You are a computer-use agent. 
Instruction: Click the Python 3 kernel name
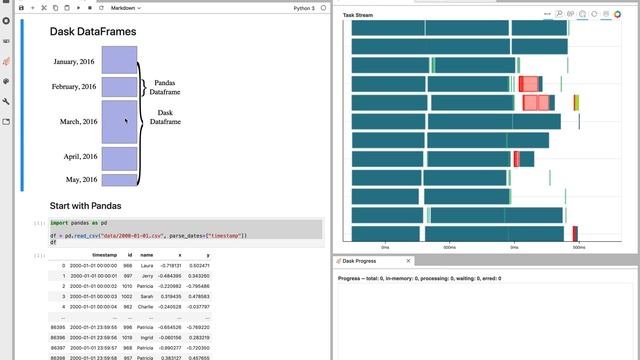pyautogui.click(x=304, y=8)
